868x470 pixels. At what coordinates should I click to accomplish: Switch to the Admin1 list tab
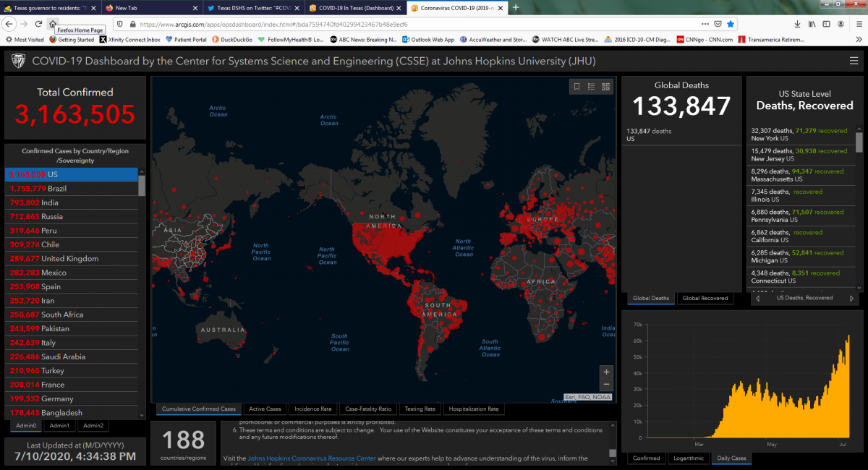pyautogui.click(x=59, y=426)
